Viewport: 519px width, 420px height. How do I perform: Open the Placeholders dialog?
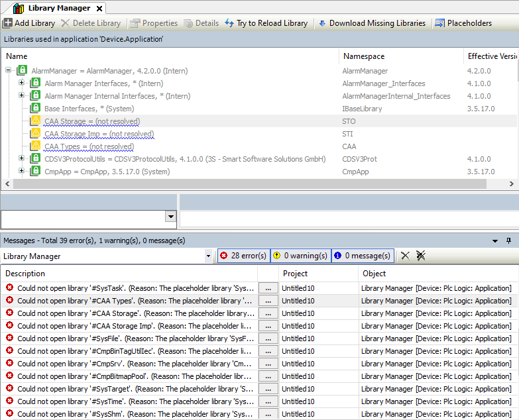[463, 23]
